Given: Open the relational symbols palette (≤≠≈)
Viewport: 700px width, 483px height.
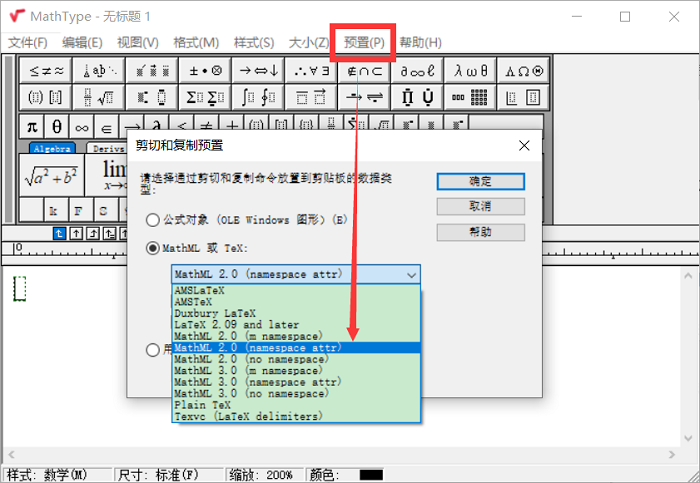Looking at the screenshot, I should pyautogui.click(x=46, y=71).
